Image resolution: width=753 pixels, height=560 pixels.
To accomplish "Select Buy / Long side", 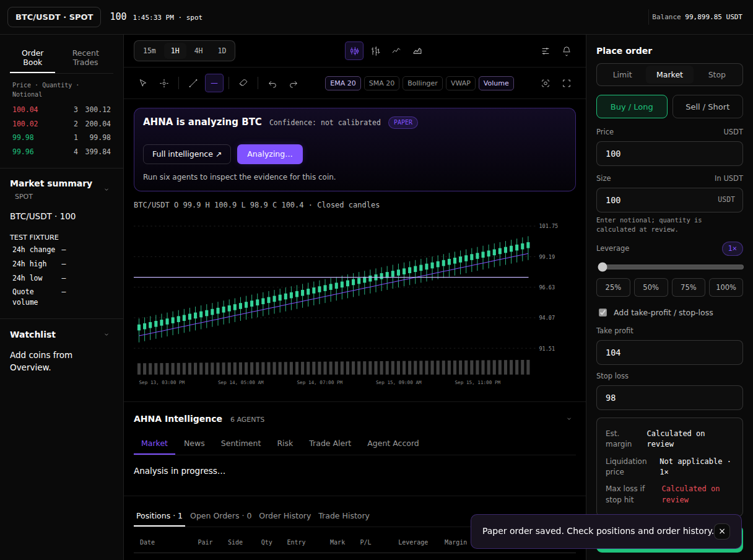I will (x=632, y=107).
